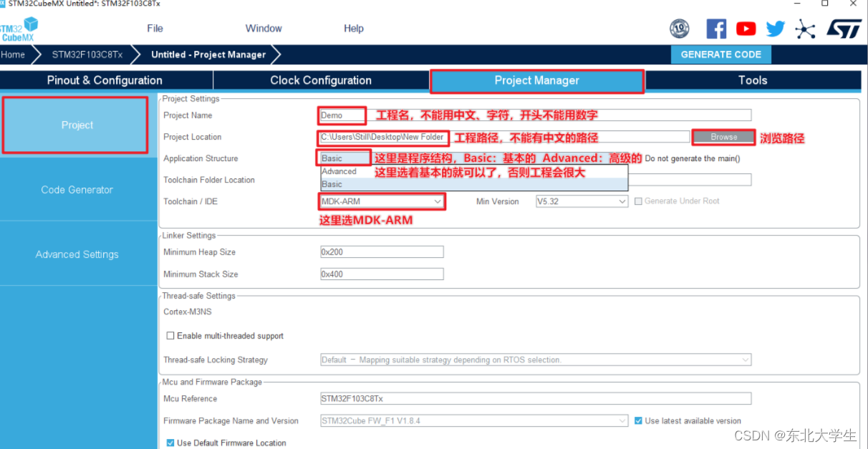Screen dimensions: 868x449
Task: Click the Cortex-M3NS label
Action: 188,312
